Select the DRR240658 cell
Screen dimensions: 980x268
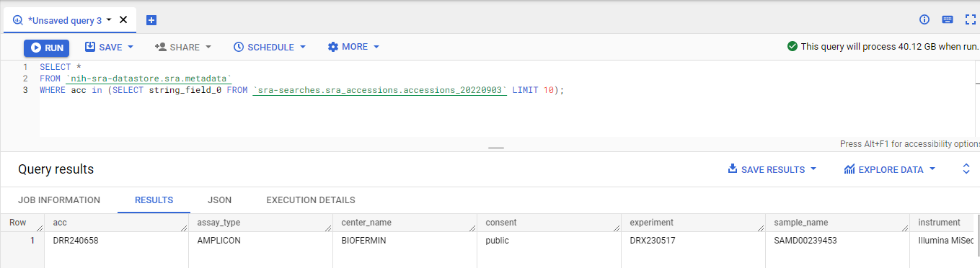116,241
